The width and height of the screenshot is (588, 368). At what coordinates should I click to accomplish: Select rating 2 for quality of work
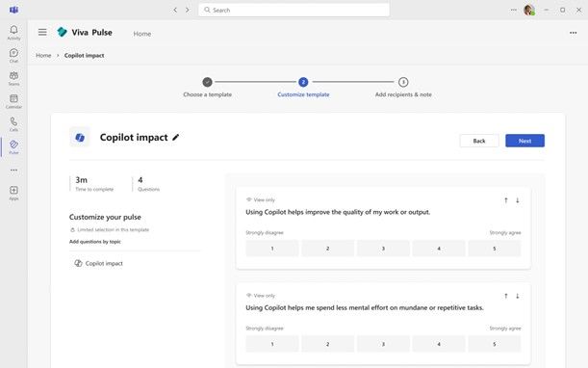pos(328,249)
